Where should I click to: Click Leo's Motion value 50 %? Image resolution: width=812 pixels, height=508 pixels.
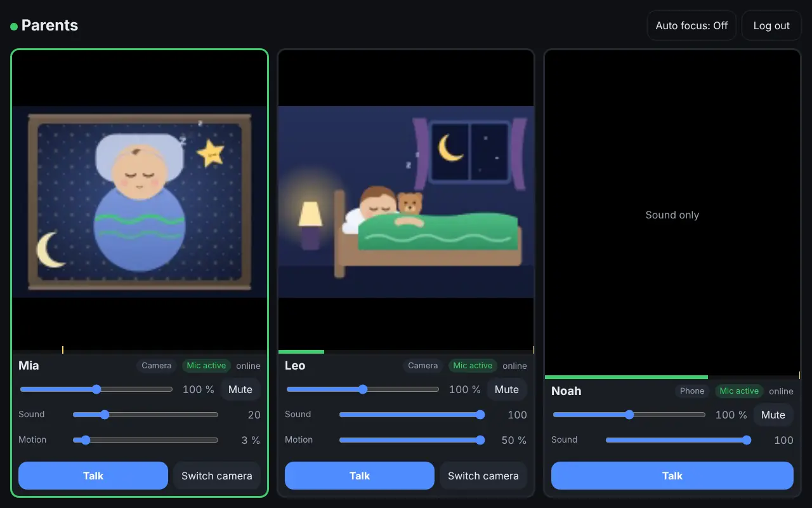pos(514,440)
